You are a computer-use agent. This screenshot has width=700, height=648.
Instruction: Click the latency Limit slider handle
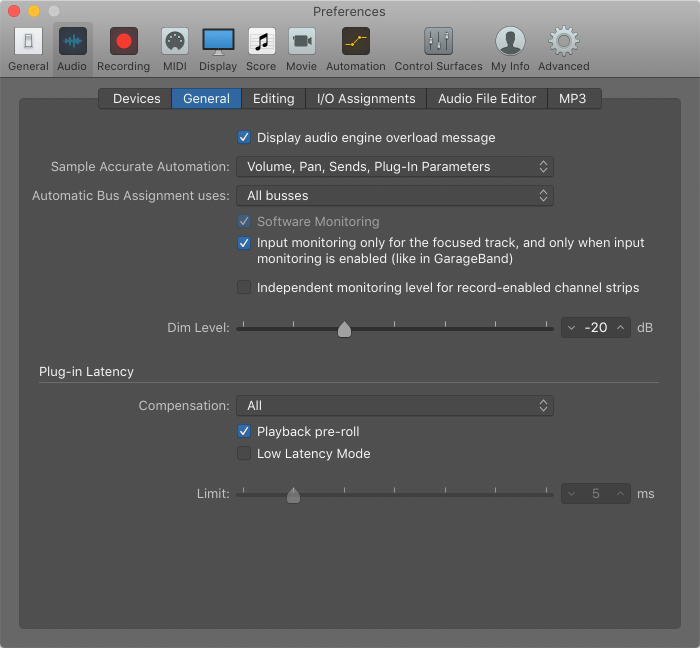click(x=293, y=495)
